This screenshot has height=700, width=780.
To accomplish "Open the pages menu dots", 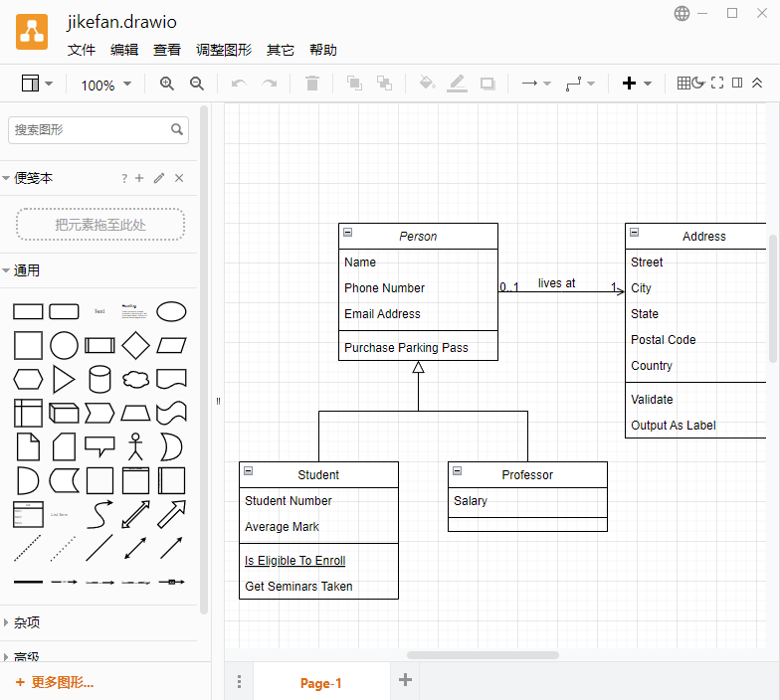I will pyautogui.click(x=239, y=682).
